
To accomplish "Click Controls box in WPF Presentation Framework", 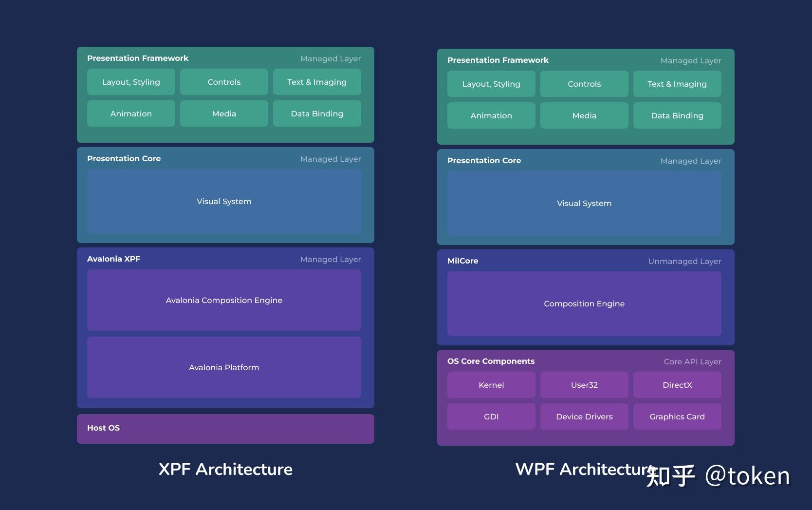I will (584, 84).
